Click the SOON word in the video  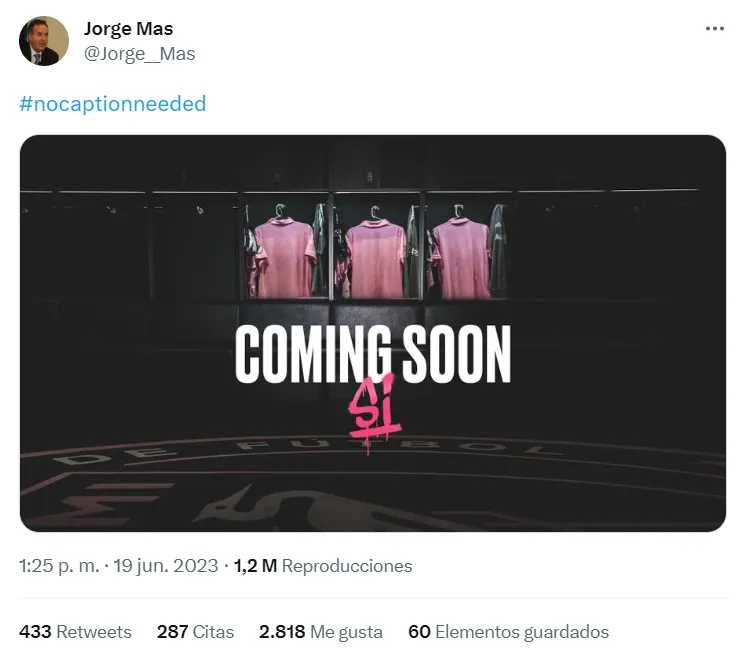(457, 354)
